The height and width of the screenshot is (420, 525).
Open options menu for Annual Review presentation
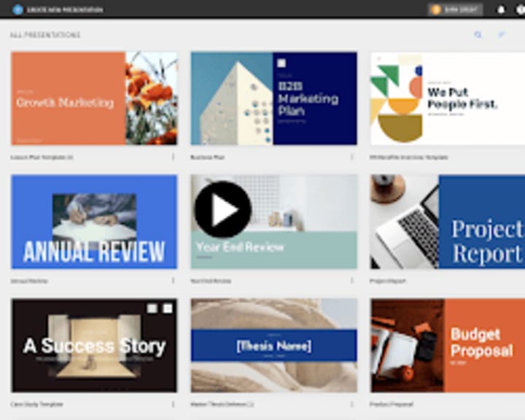click(x=173, y=280)
